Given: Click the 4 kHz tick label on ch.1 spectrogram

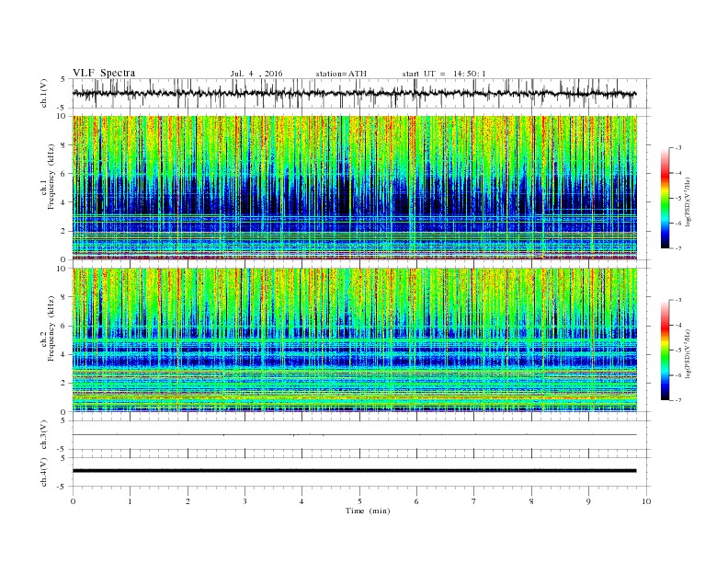Looking at the screenshot, I should 63,202.
